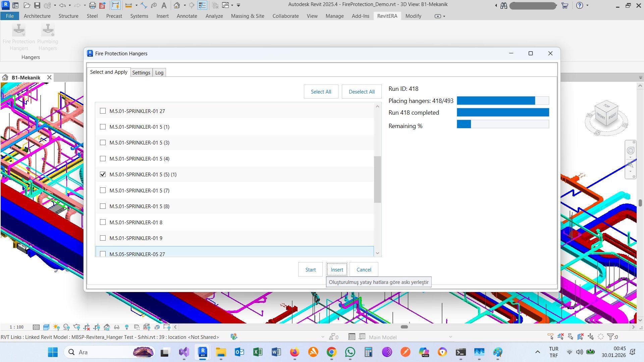Click the Insert button
This screenshot has width=644, height=362.
tap(337, 269)
